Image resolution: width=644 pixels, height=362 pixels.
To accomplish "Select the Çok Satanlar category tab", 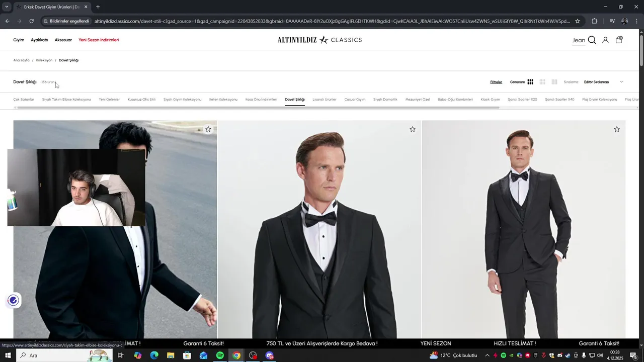I will (24, 100).
